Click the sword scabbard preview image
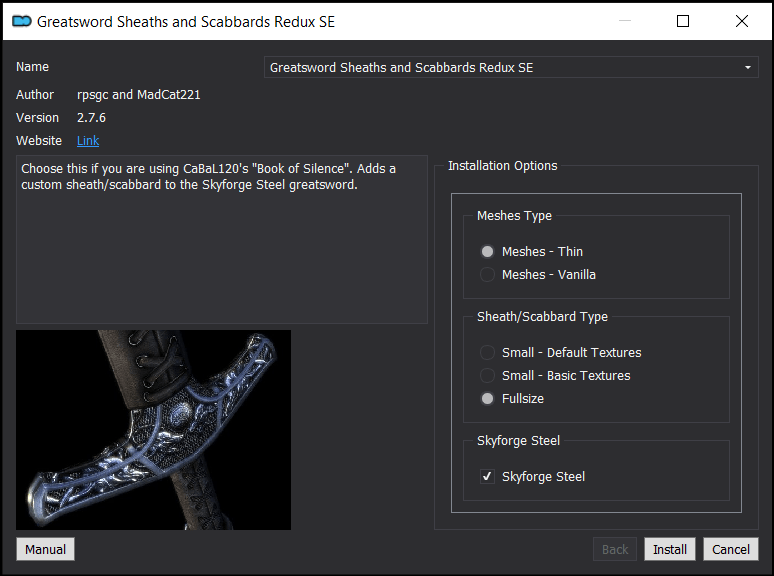The height and width of the screenshot is (576, 774). tap(154, 430)
